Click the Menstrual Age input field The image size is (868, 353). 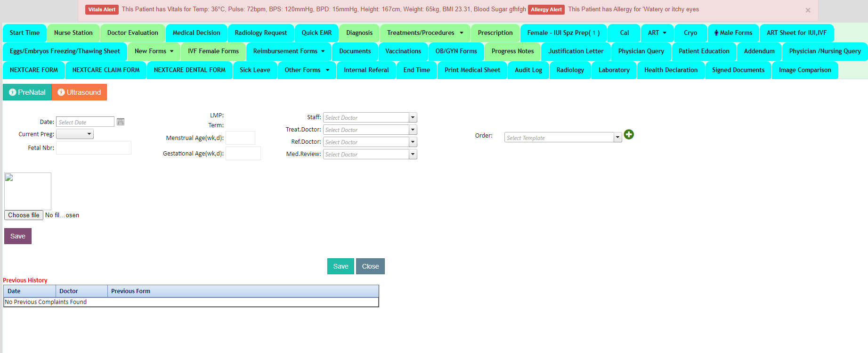240,138
